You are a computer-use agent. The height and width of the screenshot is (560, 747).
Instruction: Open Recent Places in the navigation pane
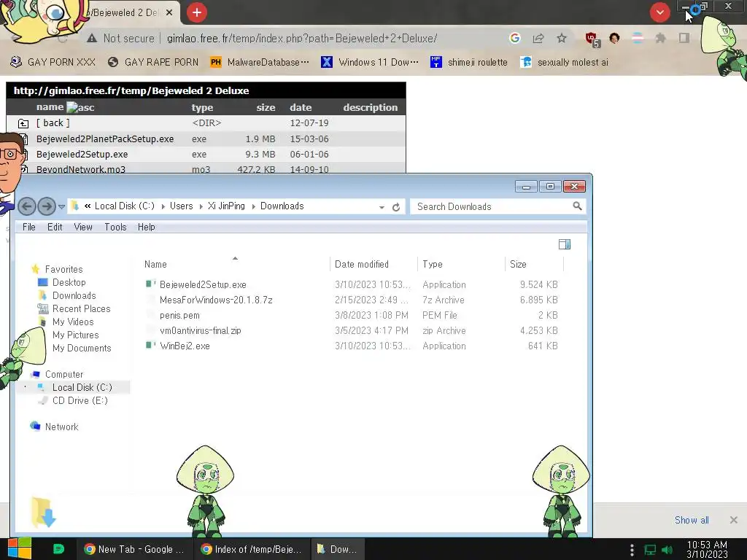point(82,308)
